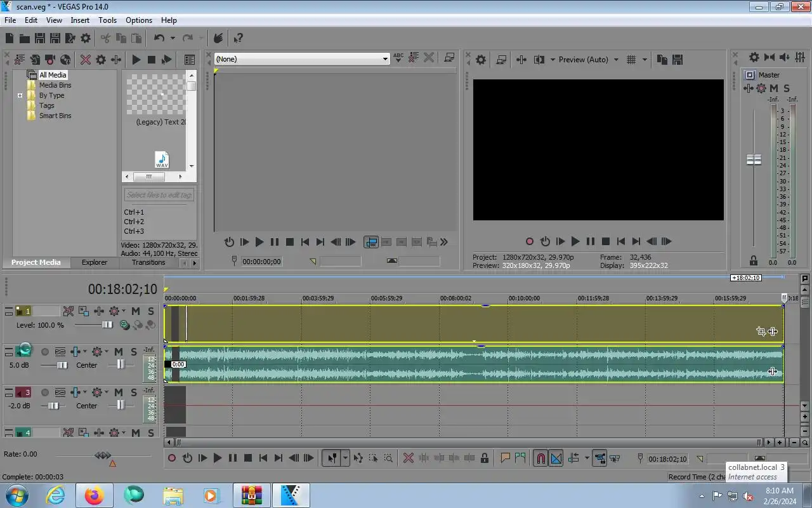Viewport: 812px width, 508px height.
Task: Switch to the Transitions tab
Action: click(x=148, y=262)
